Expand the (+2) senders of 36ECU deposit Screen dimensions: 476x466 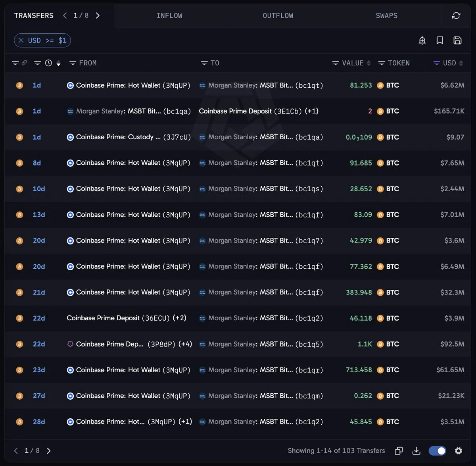click(180, 318)
